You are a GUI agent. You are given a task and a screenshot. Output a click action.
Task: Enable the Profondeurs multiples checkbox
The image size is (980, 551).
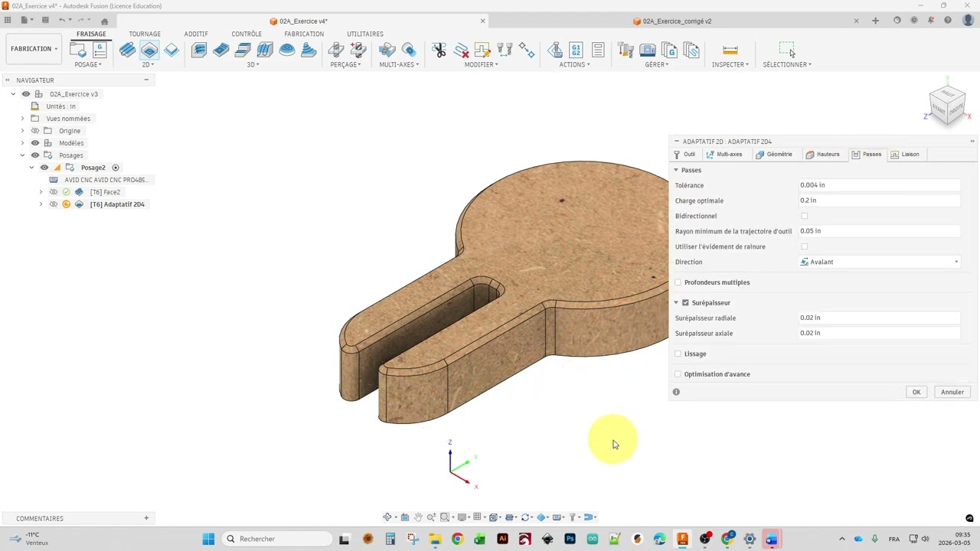[678, 282]
